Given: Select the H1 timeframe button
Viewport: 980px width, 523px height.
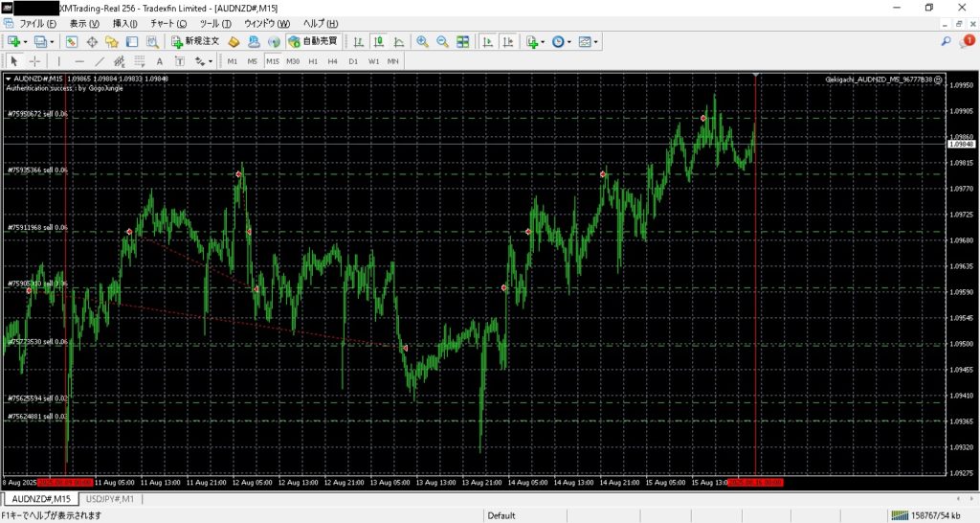Looking at the screenshot, I should pyautogui.click(x=313, y=61).
